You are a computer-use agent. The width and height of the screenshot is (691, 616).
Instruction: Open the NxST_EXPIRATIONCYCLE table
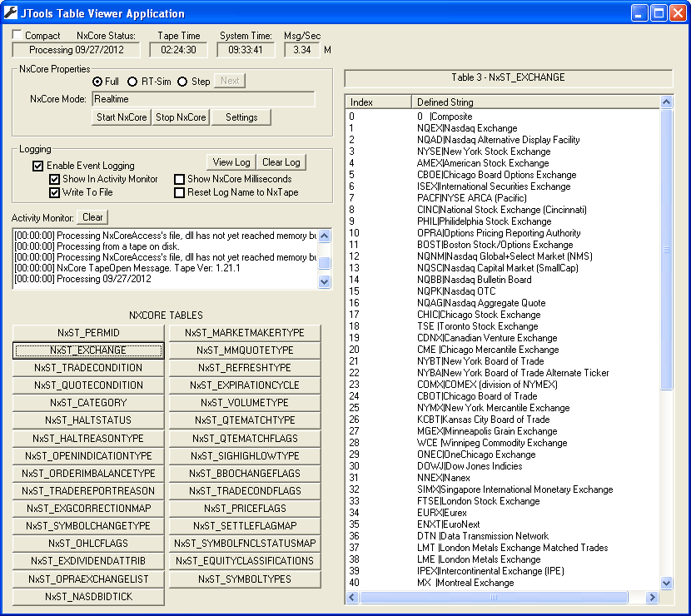click(245, 385)
